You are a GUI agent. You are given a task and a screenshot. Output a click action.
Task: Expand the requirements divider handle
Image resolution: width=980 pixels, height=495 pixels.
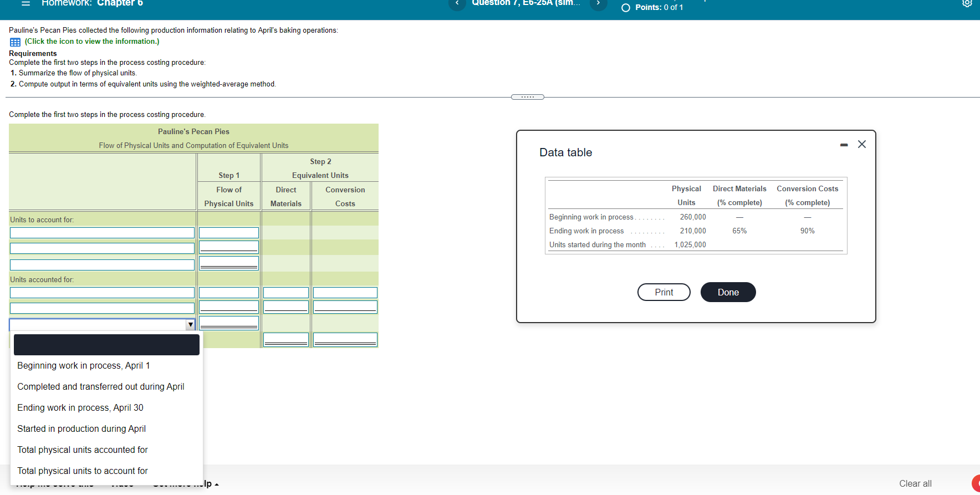(528, 97)
